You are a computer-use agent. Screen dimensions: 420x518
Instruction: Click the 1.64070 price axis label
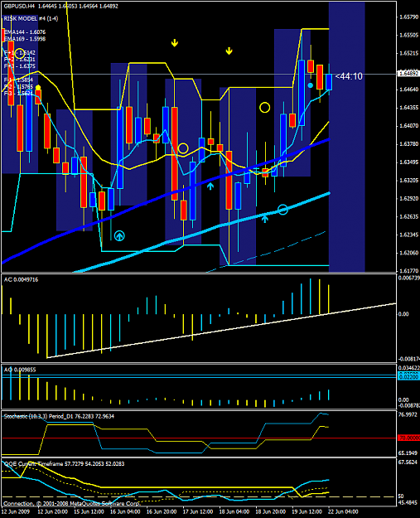[408, 125]
